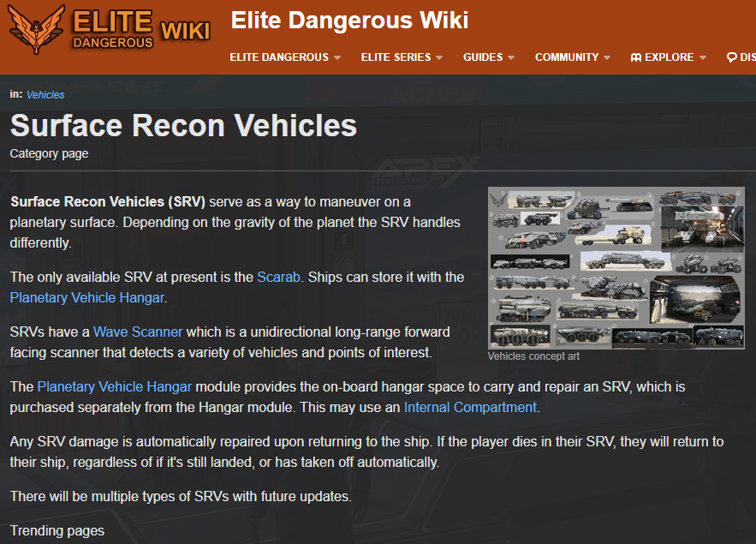
Task: Click the 'Trending pages' heading
Action: pyautogui.click(x=57, y=531)
